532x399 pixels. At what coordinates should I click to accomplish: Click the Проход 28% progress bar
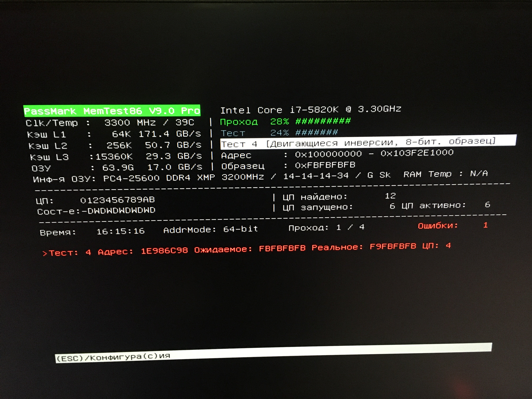[323, 121]
